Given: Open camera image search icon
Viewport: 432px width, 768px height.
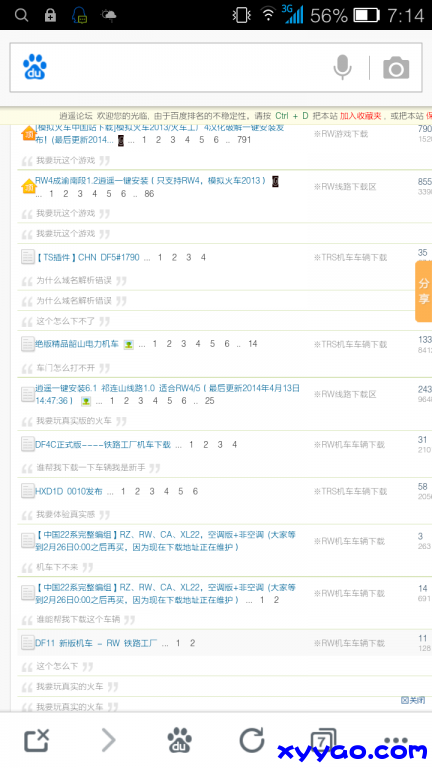Looking at the screenshot, I should pyautogui.click(x=396, y=68).
